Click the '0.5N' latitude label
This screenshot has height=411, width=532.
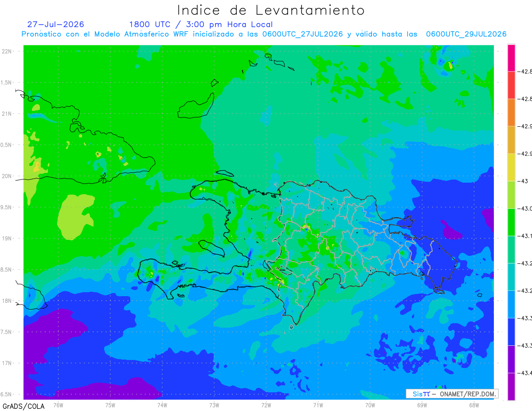(7, 145)
